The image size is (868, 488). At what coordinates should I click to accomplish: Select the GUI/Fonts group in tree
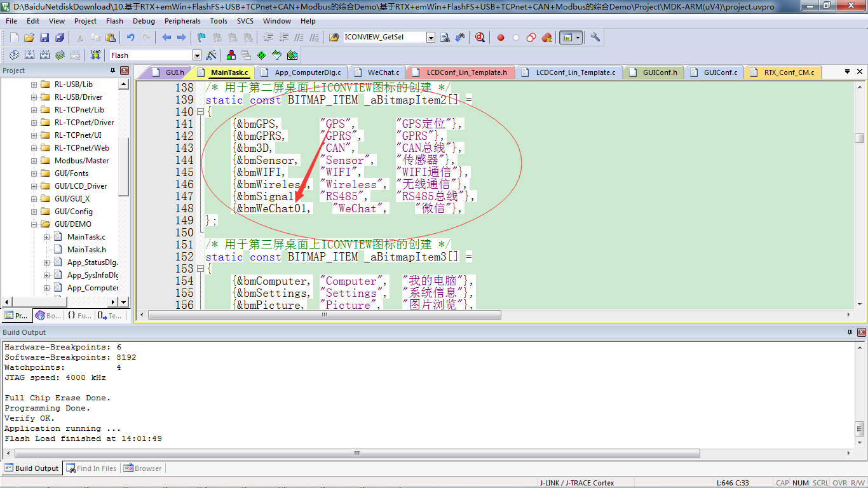71,173
